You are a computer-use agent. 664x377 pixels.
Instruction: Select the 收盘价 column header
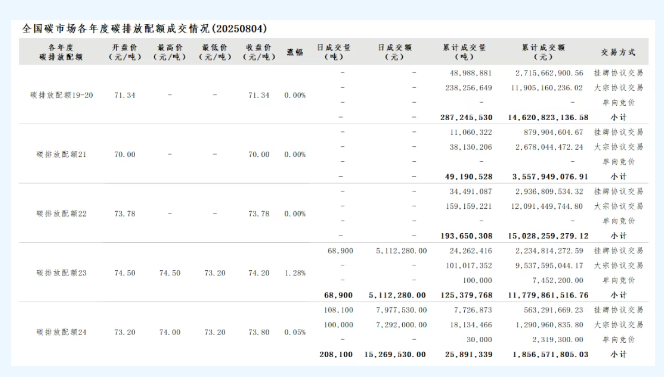pos(259,52)
